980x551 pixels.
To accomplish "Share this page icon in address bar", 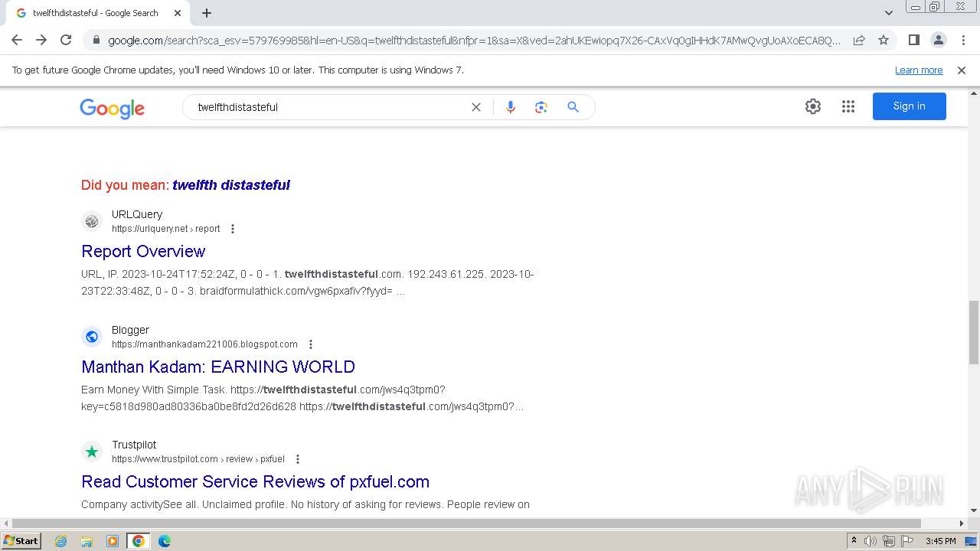I will 859,40.
